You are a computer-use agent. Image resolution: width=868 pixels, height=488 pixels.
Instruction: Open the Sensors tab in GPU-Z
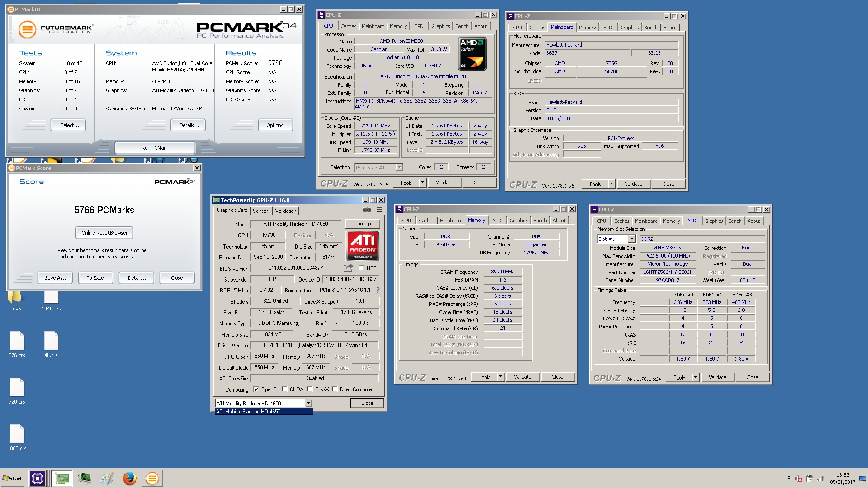point(261,211)
